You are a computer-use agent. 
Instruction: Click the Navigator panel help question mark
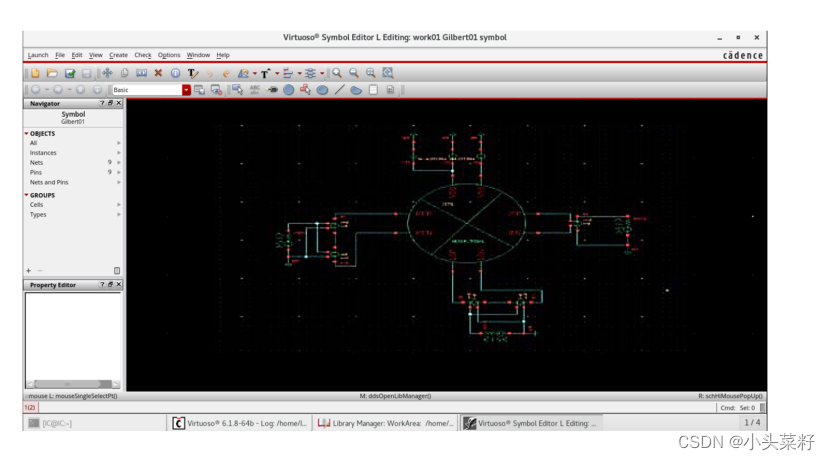102,103
